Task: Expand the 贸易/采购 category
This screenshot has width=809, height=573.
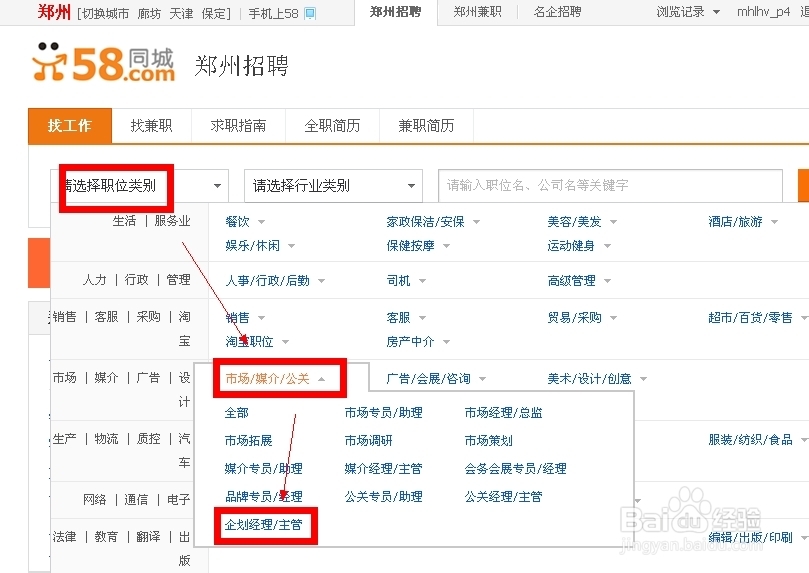Action: pyautogui.click(x=582, y=317)
